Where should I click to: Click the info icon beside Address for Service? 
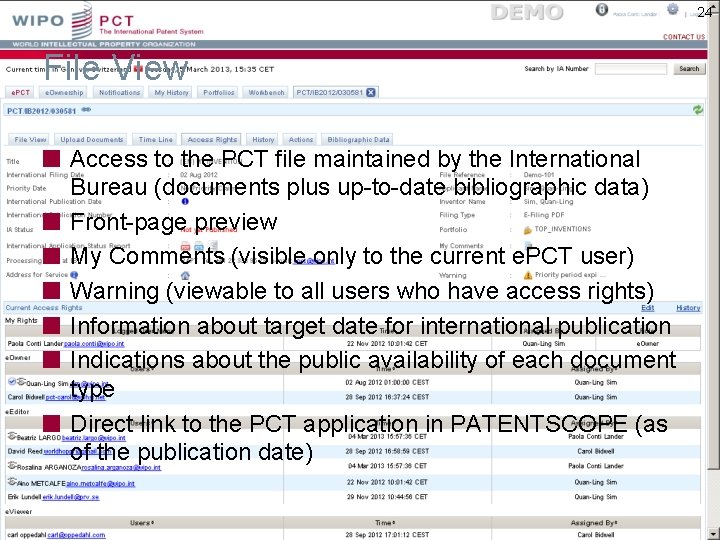click(x=74, y=275)
